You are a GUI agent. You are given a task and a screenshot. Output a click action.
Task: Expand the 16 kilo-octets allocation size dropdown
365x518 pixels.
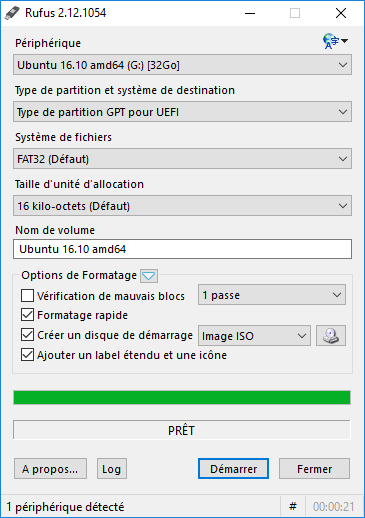tap(182, 206)
